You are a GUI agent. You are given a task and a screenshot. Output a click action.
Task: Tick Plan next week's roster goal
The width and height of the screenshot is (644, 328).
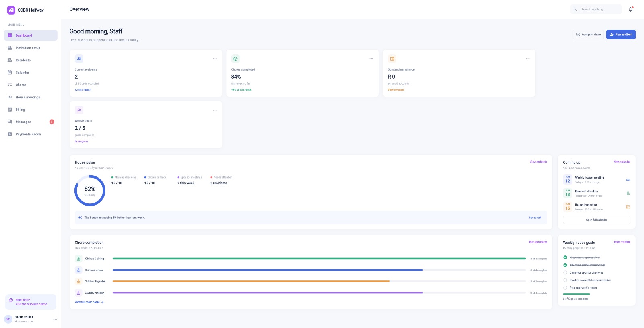(x=565, y=288)
